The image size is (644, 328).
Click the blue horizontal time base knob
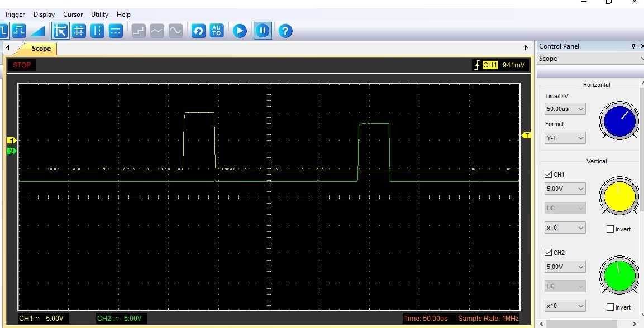(618, 120)
